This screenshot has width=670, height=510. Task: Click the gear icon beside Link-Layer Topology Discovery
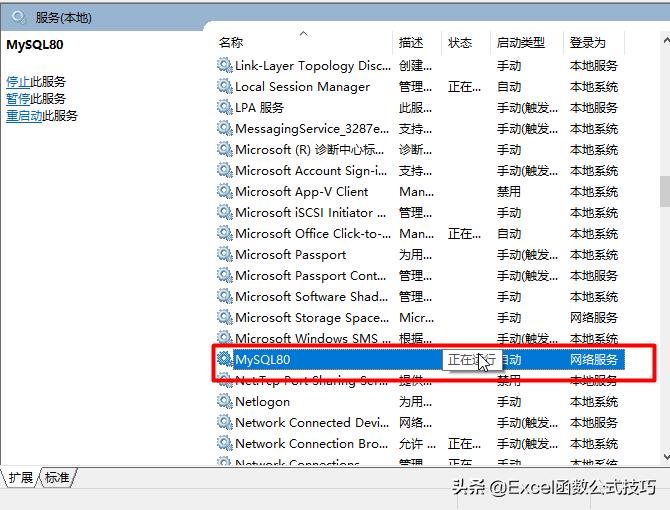[x=224, y=65]
